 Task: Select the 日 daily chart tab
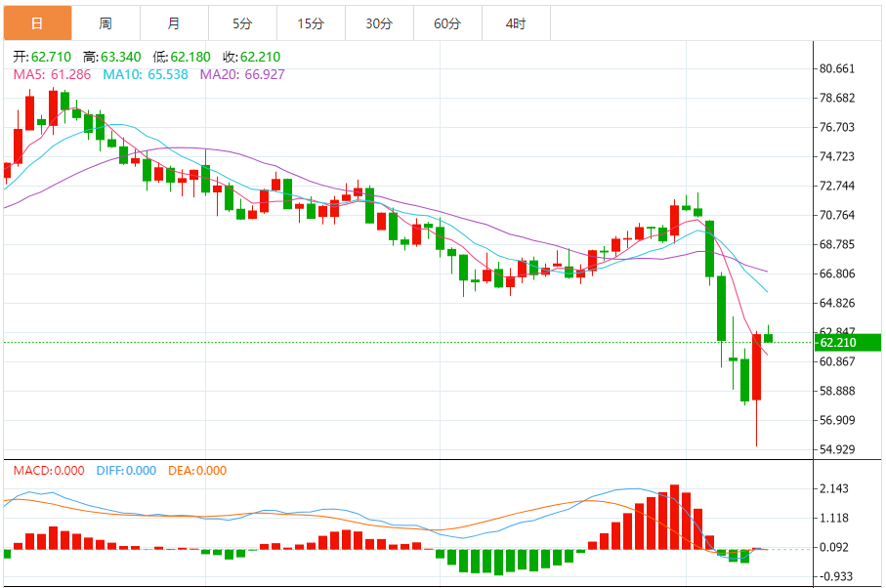(37, 23)
